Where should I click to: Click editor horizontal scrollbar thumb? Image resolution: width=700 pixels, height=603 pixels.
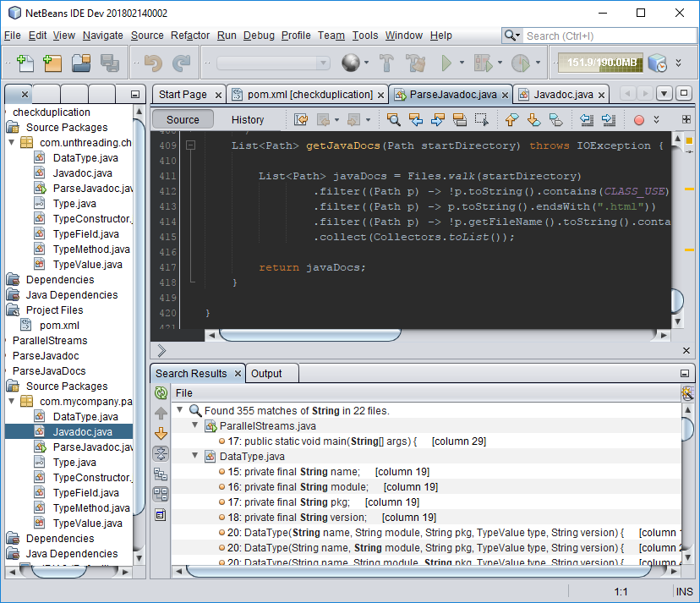(x=310, y=335)
